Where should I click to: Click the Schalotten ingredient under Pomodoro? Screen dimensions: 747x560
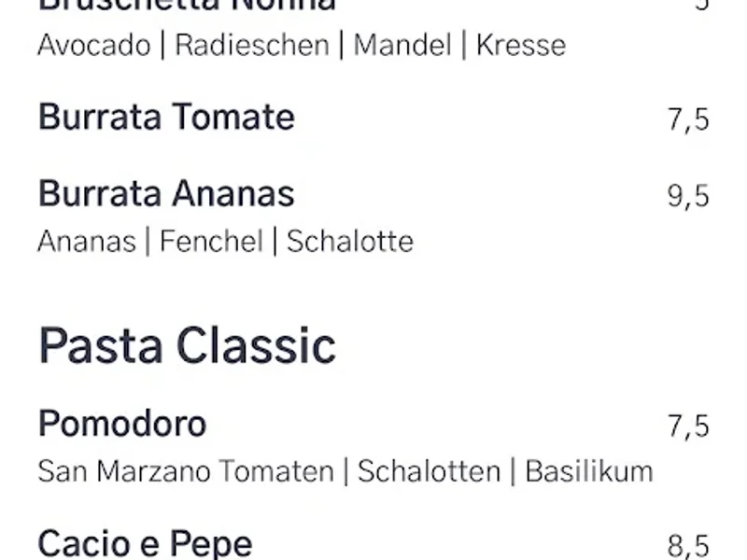429,471
